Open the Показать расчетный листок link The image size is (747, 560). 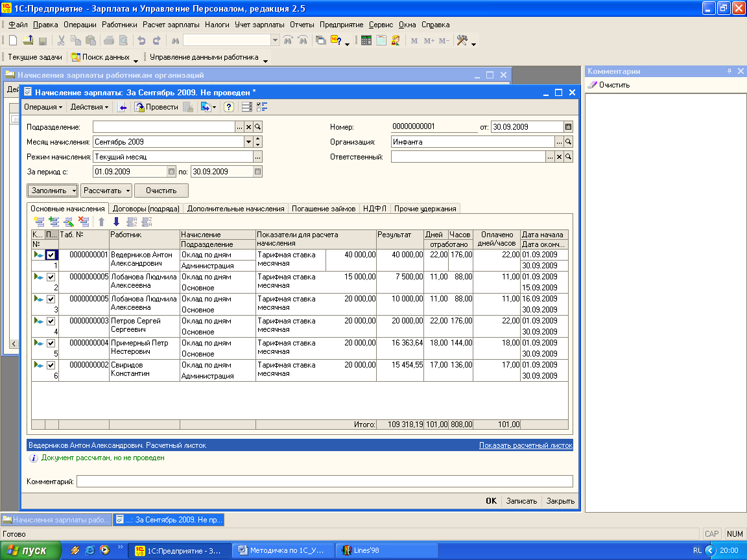(x=525, y=445)
